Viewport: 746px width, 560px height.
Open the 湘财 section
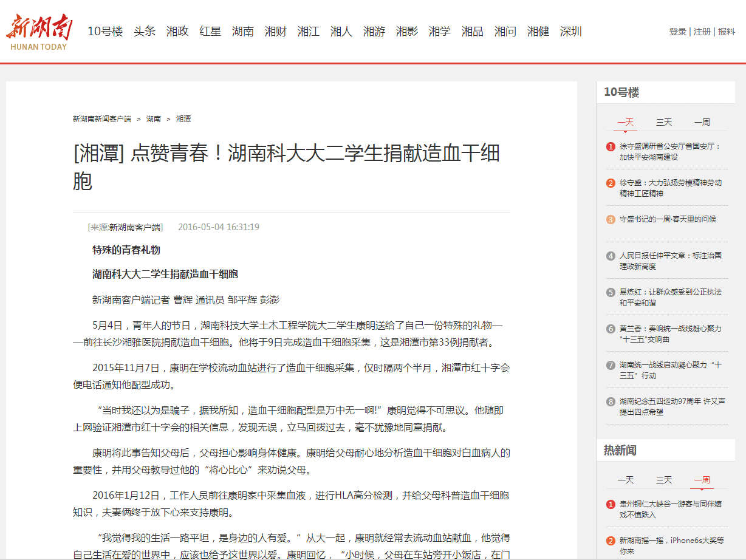click(x=276, y=32)
